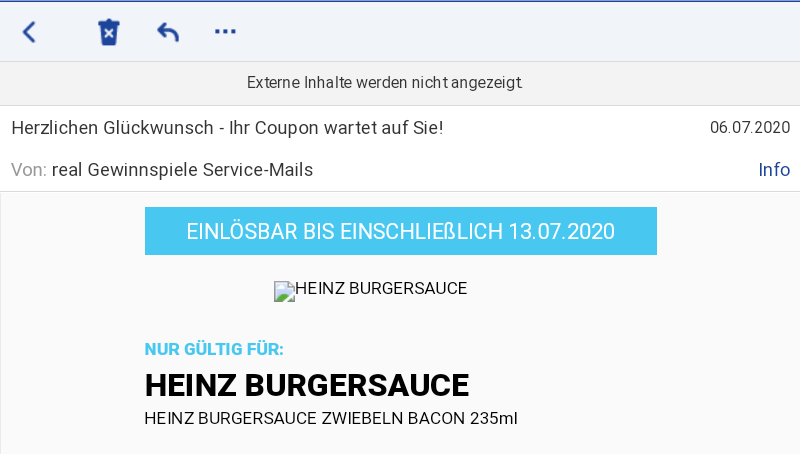Click the sender name 'real Gewinnspiele Service-Mails'
The height and width of the screenshot is (454, 800).
pyautogui.click(x=182, y=170)
